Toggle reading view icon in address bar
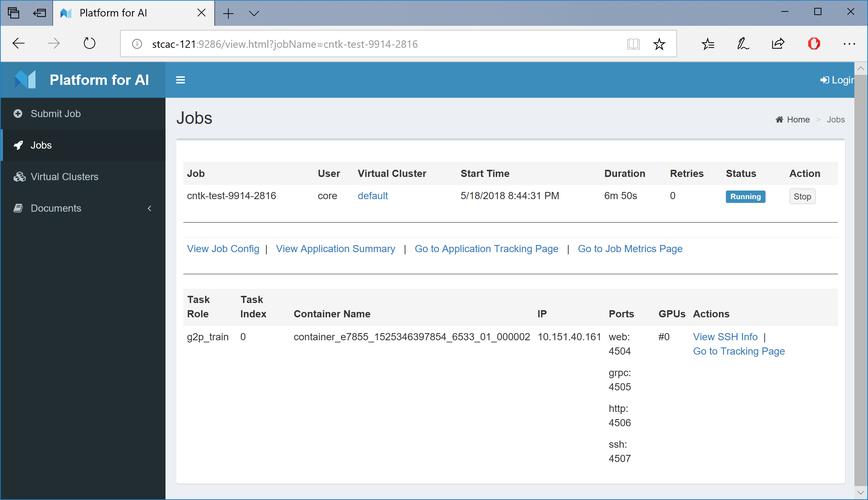 coord(633,44)
